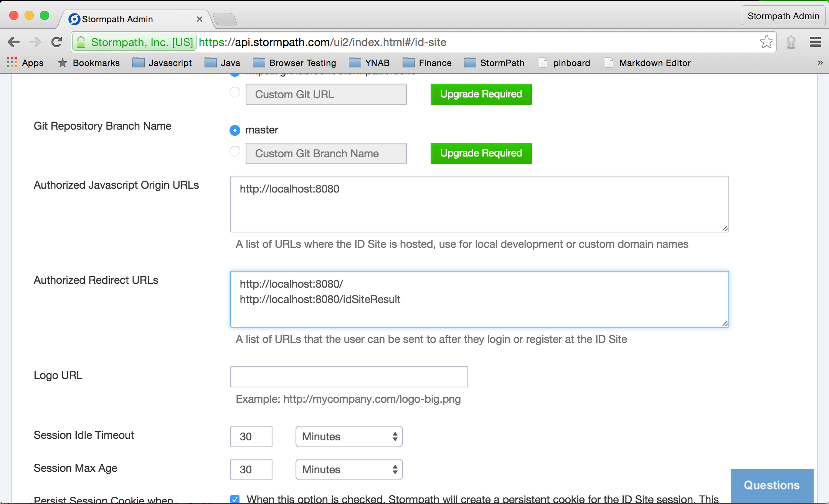Click the Session Idle Timeout value field
The height and width of the screenshot is (504, 829).
pos(251,436)
